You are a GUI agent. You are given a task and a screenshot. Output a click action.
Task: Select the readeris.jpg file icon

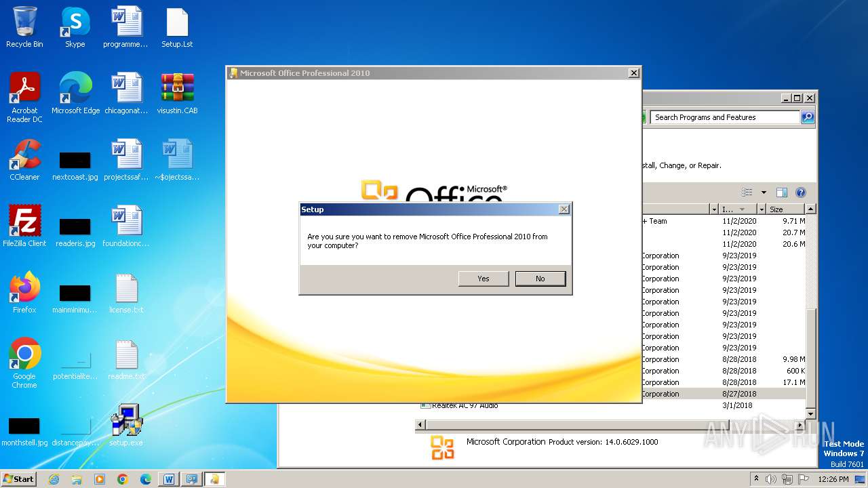75,232
